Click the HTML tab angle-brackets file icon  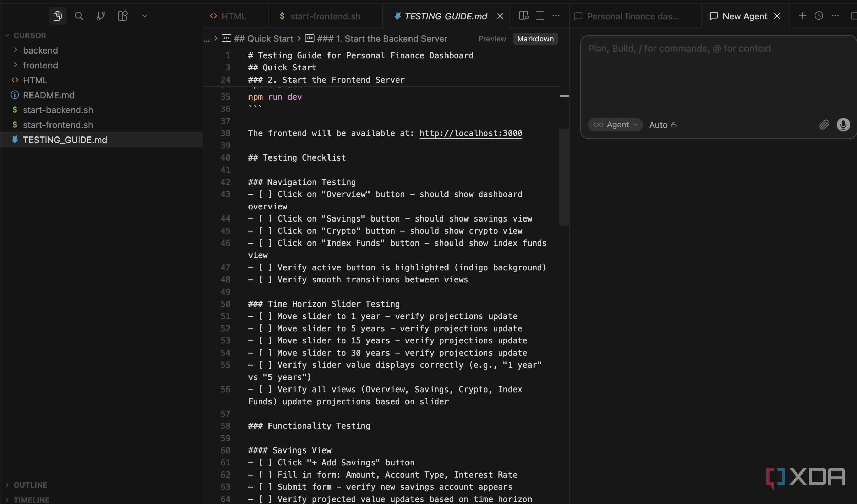pos(214,16)
